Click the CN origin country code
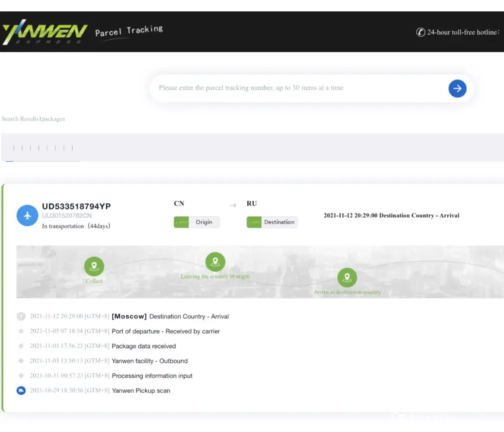This screenshot has height=432, width=504. tap(179, 203)
